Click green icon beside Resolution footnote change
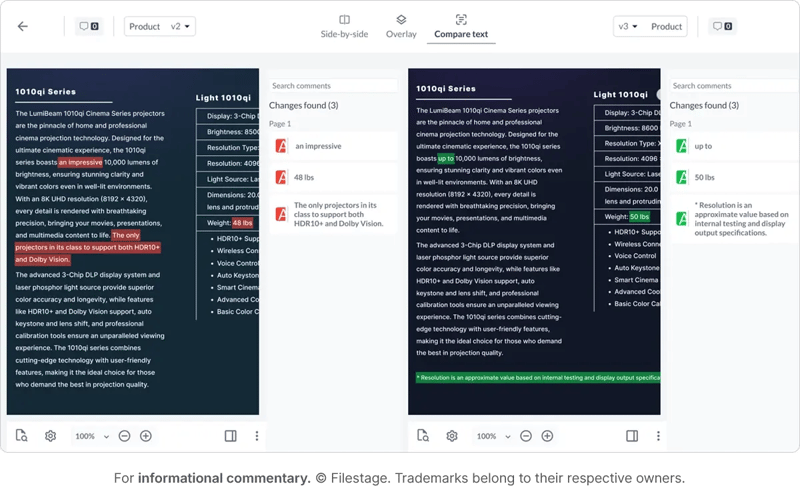800x486 pixels. pyautogui.click(x=682, y=219)
